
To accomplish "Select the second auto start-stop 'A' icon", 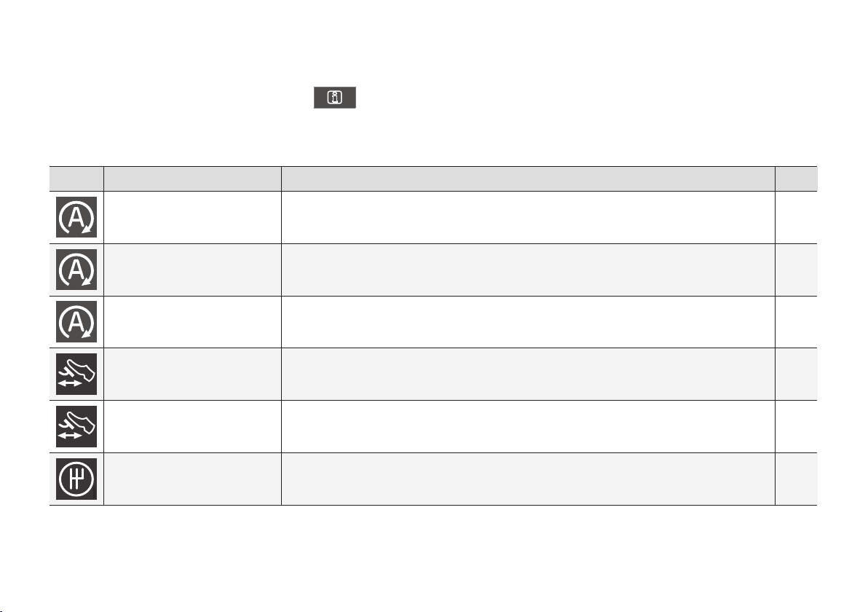I will 76,270.
